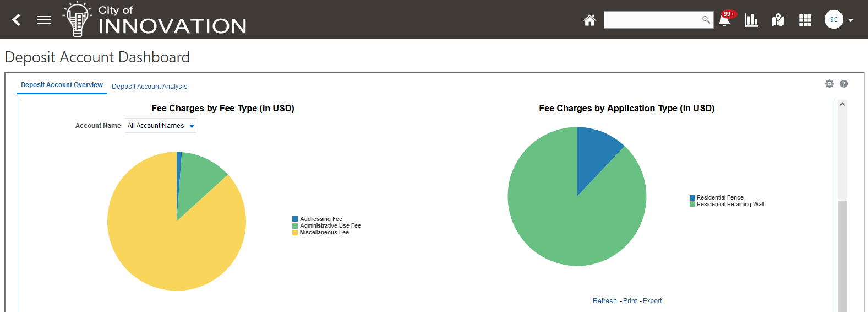This screenshot has width=868, height=312.
Task: Open the apps grid icon
Action: 805,20
